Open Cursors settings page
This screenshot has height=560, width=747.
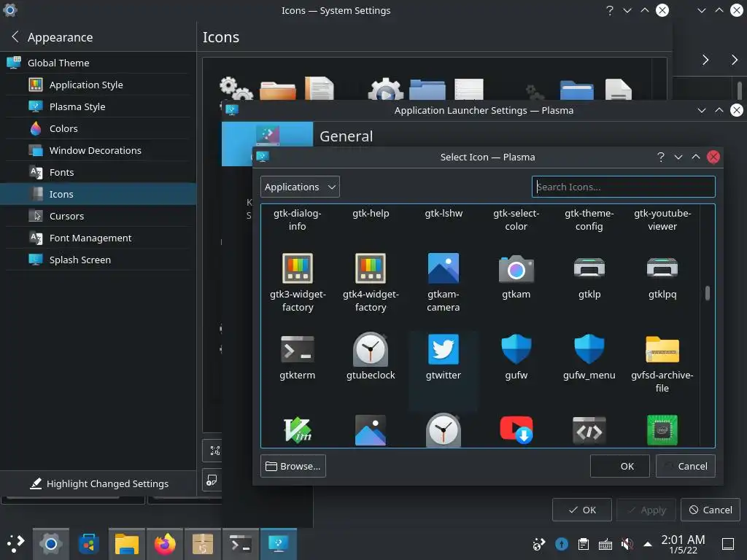(x=98, y=216)
